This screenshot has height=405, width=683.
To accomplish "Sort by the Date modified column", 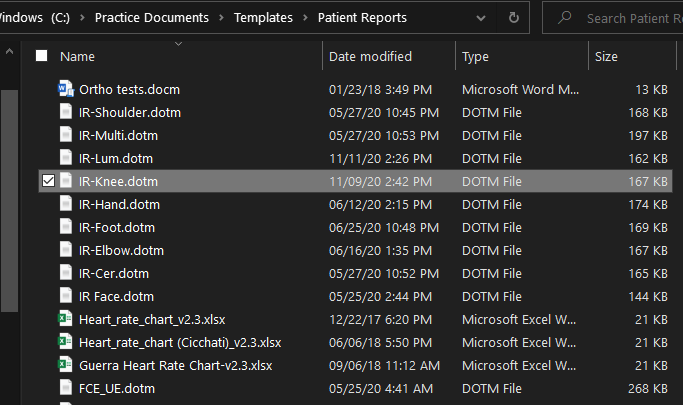I will click(x=370, y=57).
